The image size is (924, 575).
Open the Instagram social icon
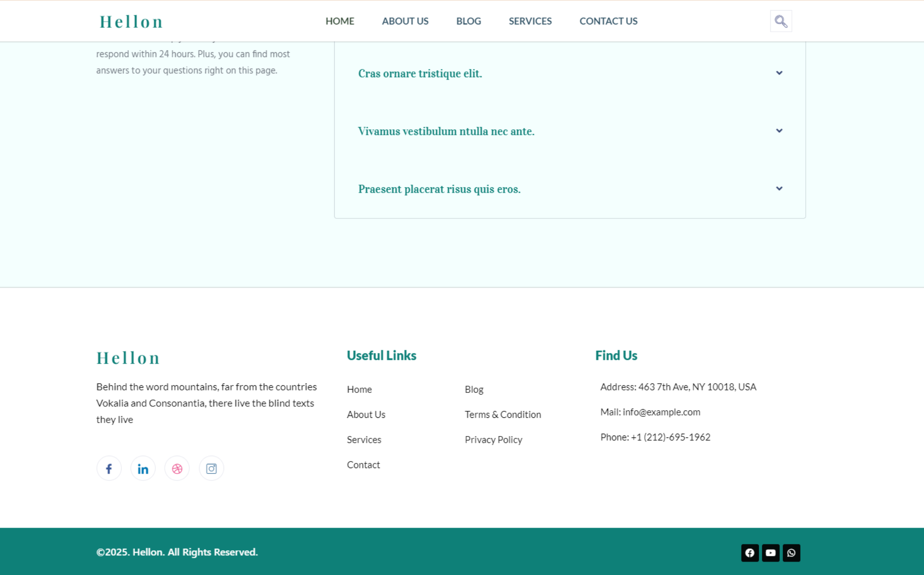211,469
